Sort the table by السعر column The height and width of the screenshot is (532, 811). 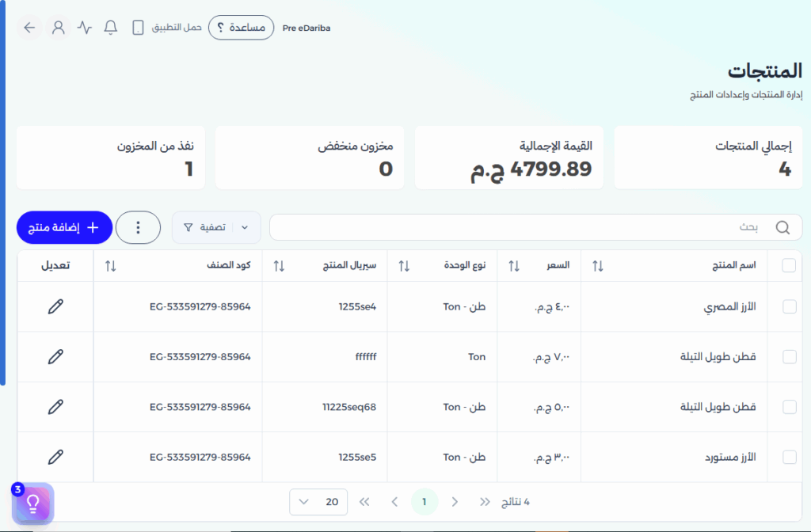pyautogui.click(x=514, y=266)
